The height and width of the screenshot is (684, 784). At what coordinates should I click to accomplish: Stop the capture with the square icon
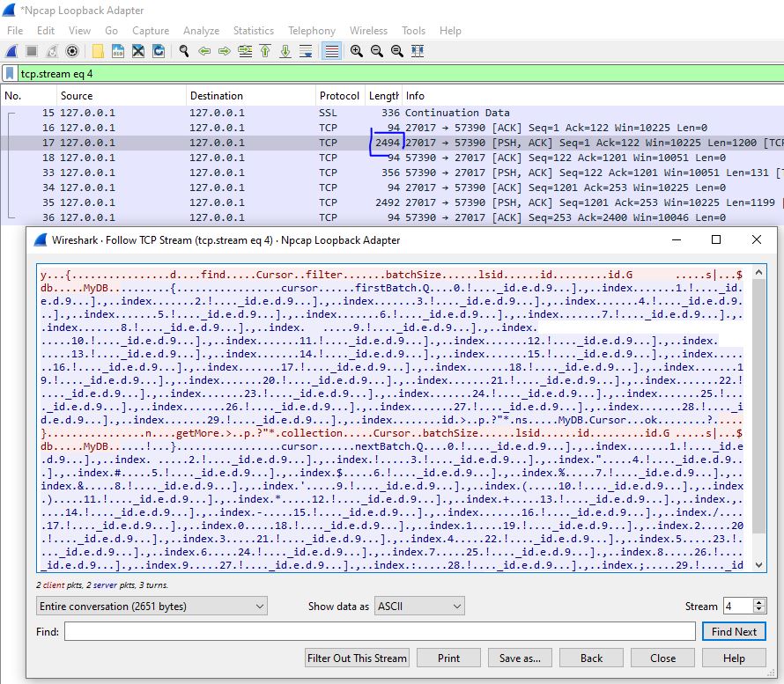coord(32,51)
